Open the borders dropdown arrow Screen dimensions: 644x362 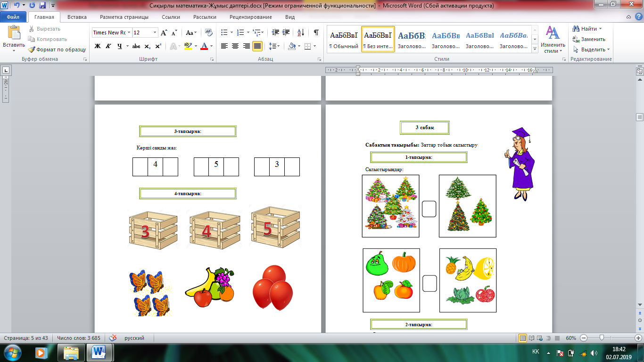(x=314, y=46)
